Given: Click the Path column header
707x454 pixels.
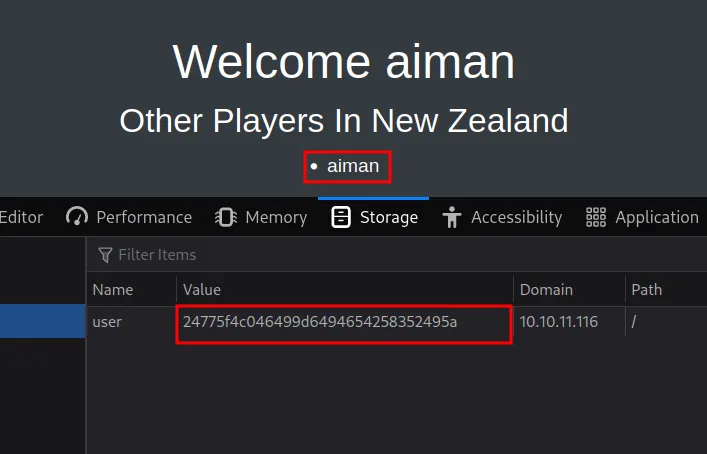Looking at the screenshot, I should click(x=646, y=290).
